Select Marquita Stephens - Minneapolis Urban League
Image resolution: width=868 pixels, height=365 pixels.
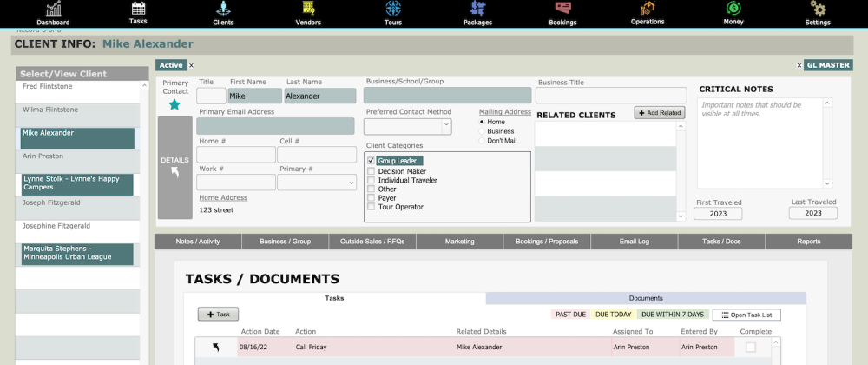77,255
